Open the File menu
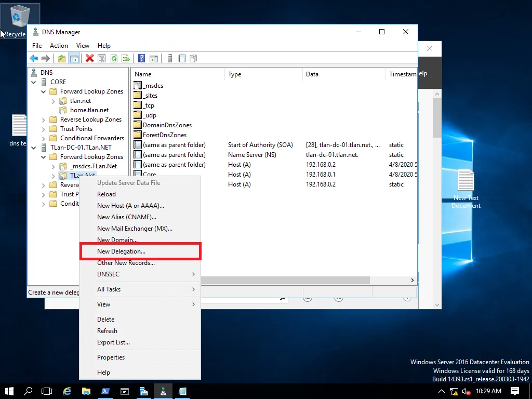532x399 pixels. [37, 46]
